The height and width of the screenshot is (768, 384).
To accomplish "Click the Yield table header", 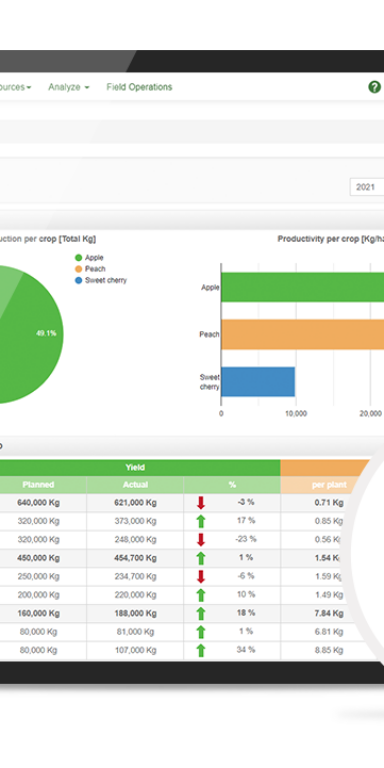I will [135, 468].
